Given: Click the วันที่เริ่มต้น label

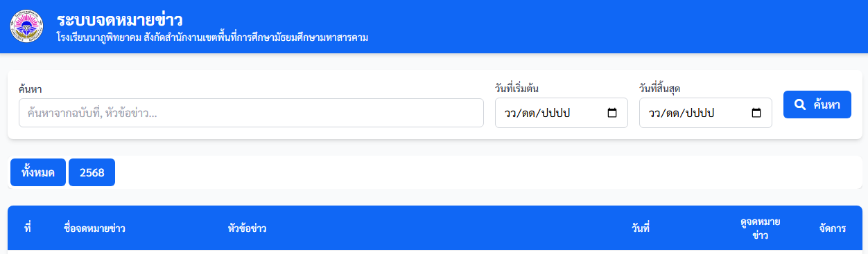Looking at the screenshot, I should pyautogui.click(x=517, y=89).
